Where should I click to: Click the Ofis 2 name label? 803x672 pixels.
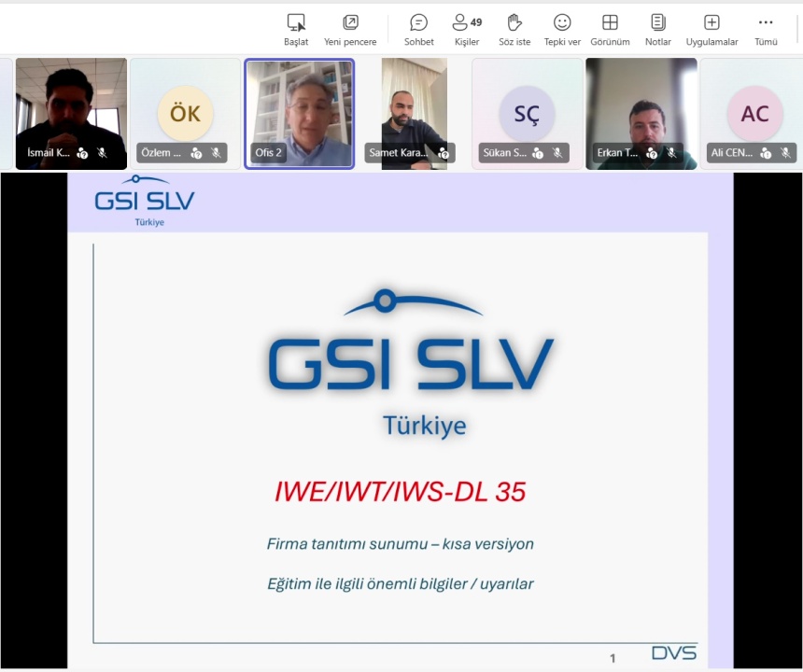[x=268, y=152]
